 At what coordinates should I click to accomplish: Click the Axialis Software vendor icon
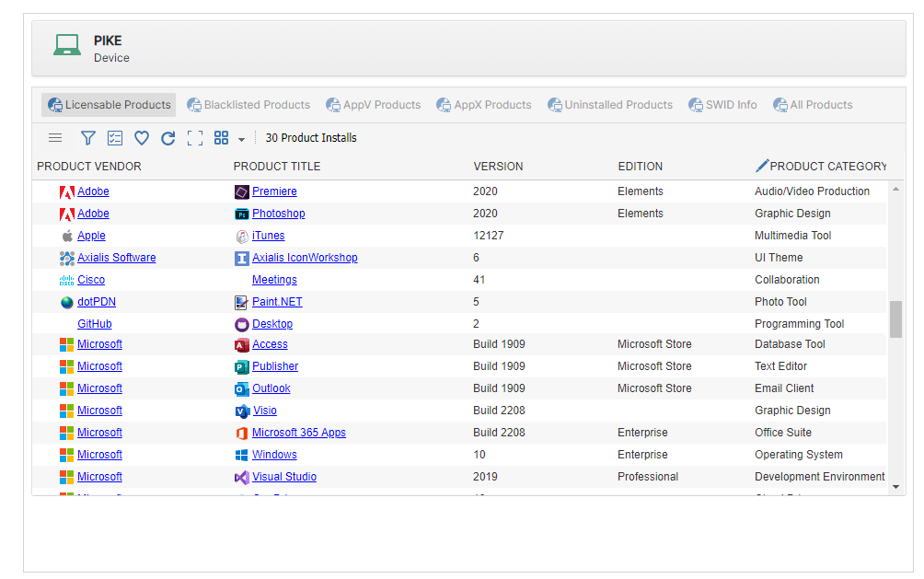pos(66,259)
